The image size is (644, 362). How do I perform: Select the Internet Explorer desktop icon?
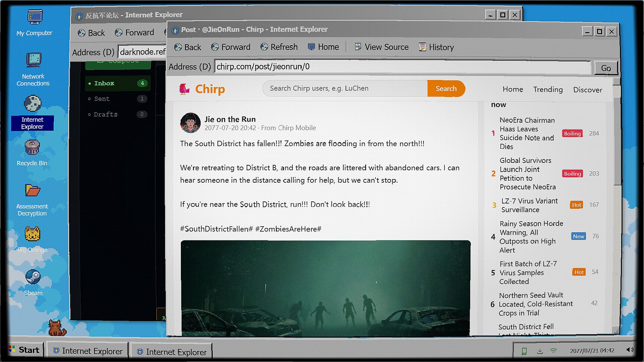33,113
